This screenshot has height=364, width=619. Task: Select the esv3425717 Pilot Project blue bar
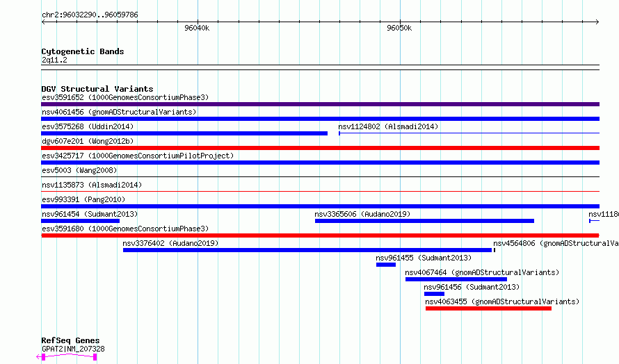[320, 163]
